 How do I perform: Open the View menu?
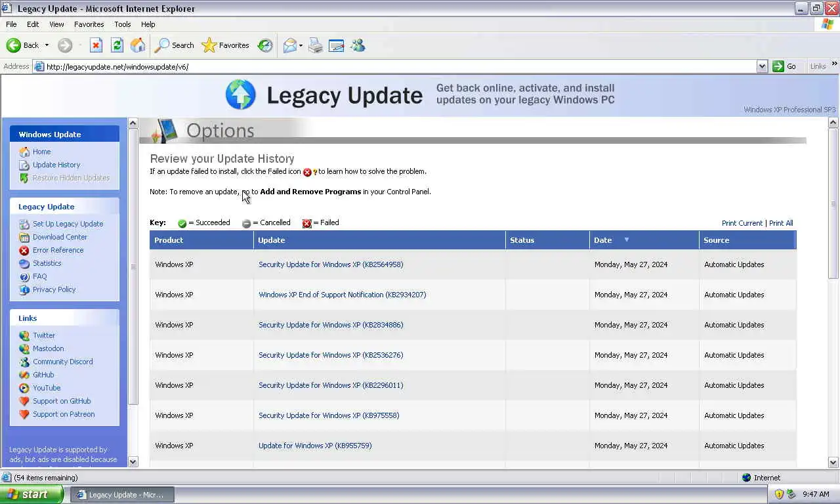(56, 24)
